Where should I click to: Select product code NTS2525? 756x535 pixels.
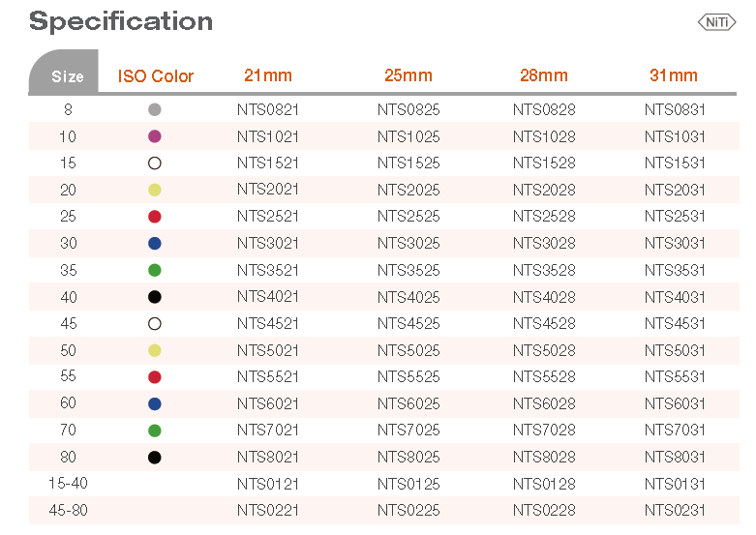(408, 217)
